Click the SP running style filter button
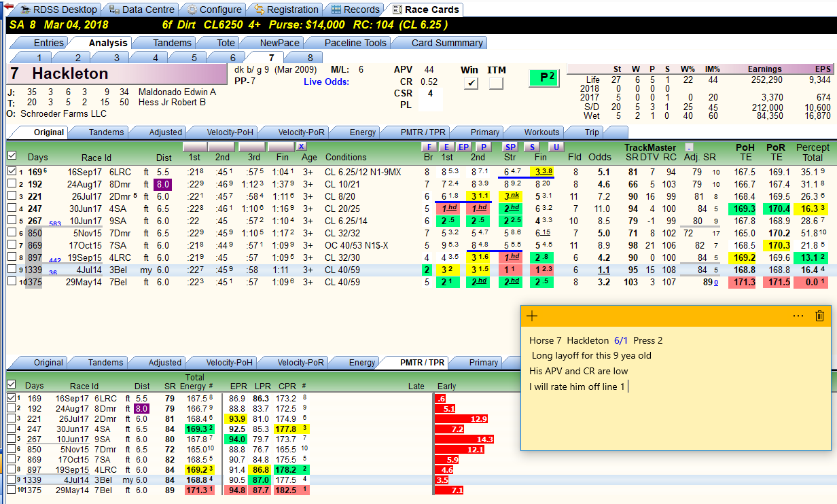The width and height of the screenshot is (837, 504). coord(510,147)
